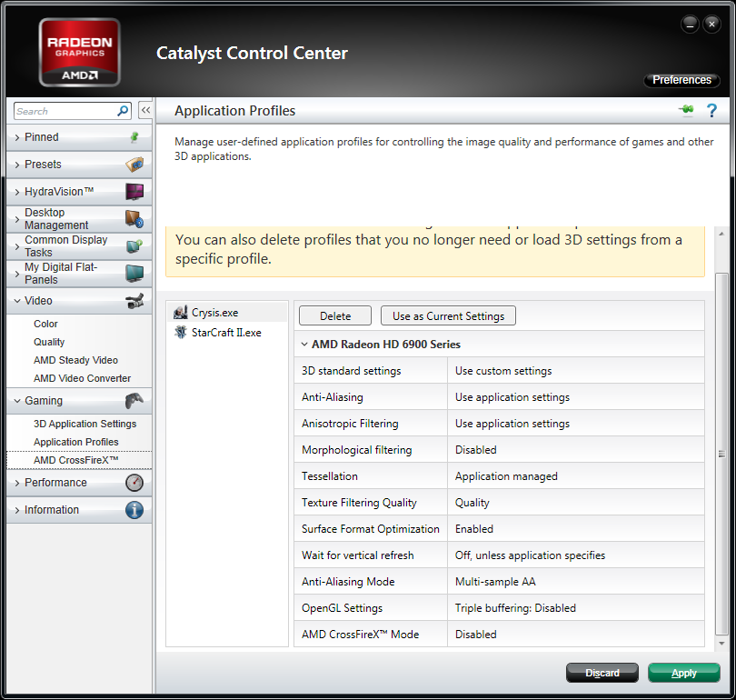Open help with the question mark icon
Screen dimensions: 736x700
(711, 110)
